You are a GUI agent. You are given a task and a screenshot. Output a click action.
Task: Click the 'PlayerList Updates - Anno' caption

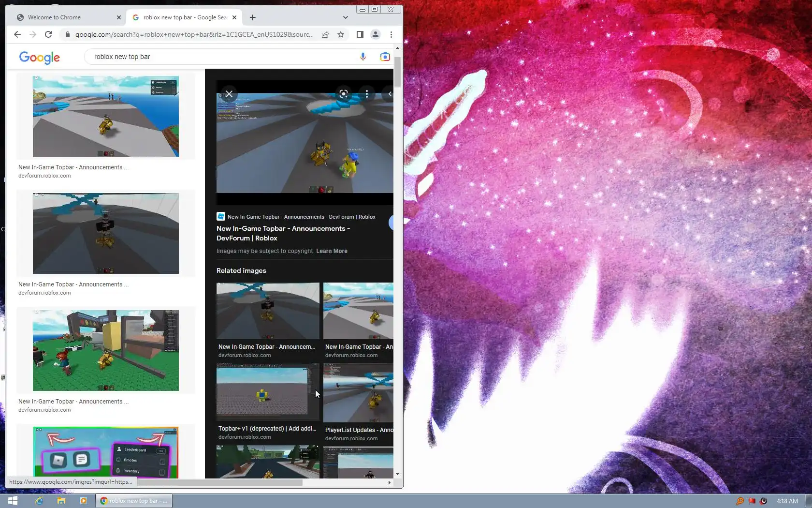359,430
